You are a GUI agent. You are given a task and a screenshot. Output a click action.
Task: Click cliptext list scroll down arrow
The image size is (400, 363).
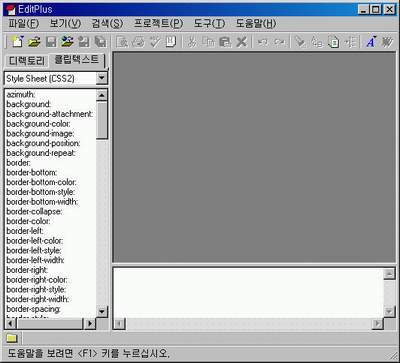coord(102,312)
